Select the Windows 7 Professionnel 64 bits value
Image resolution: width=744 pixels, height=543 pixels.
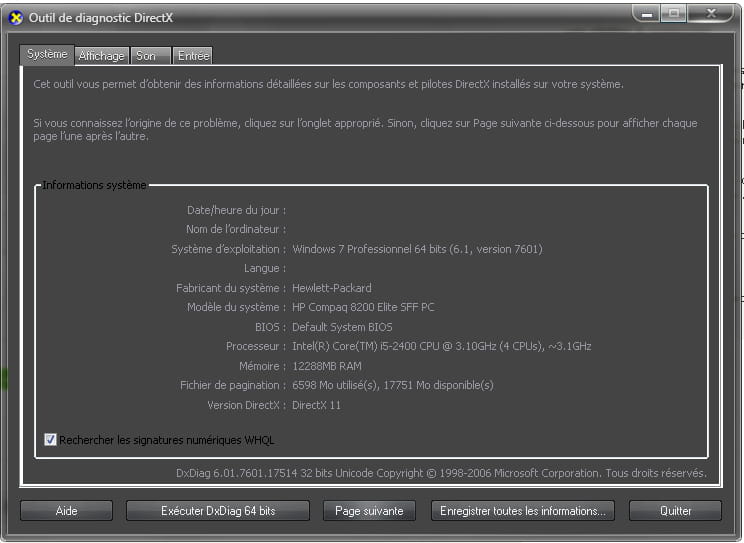point(417,249)
